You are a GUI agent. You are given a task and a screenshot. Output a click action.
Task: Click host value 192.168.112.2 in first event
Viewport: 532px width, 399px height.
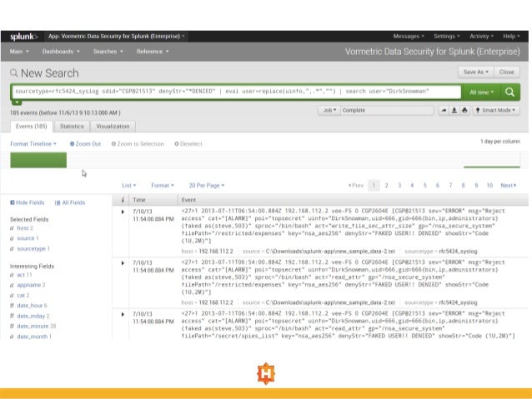coord(216,252)
